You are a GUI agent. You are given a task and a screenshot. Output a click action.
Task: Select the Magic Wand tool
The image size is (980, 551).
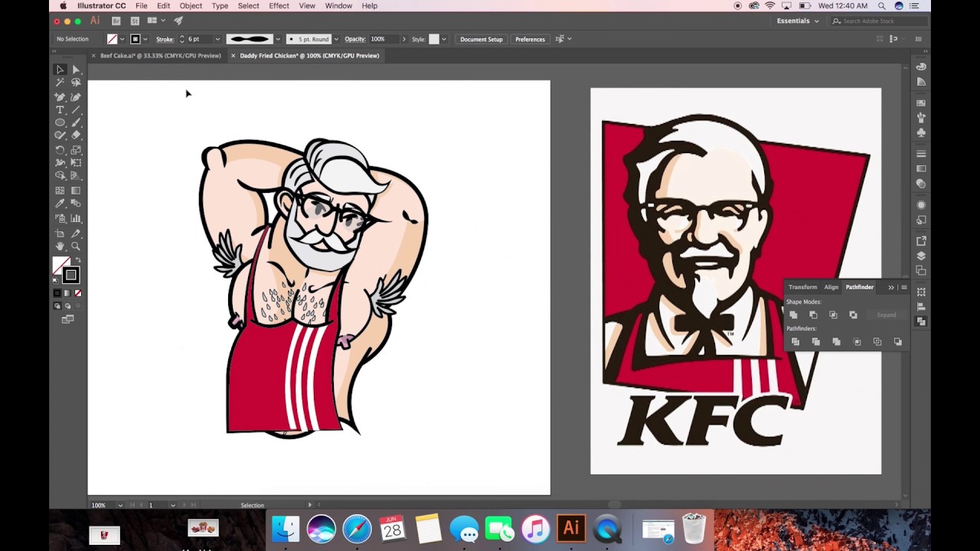(x=60, y=83)
